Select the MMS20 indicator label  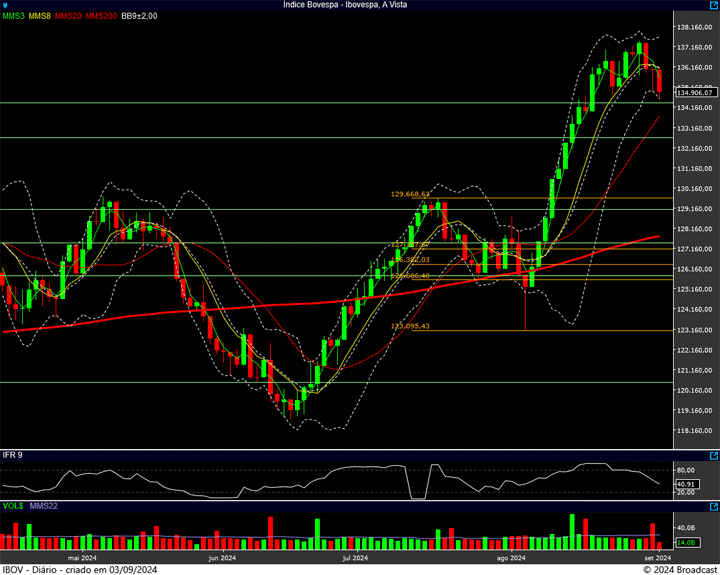tap(69, 17)
